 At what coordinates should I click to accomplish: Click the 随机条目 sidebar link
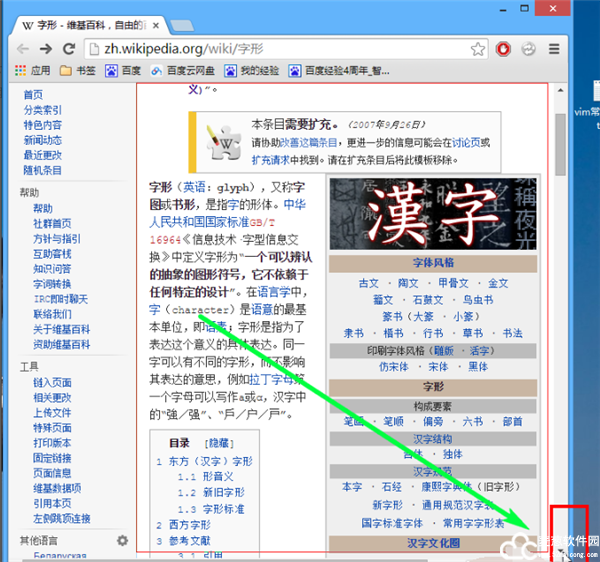click(x=42, y=170)
